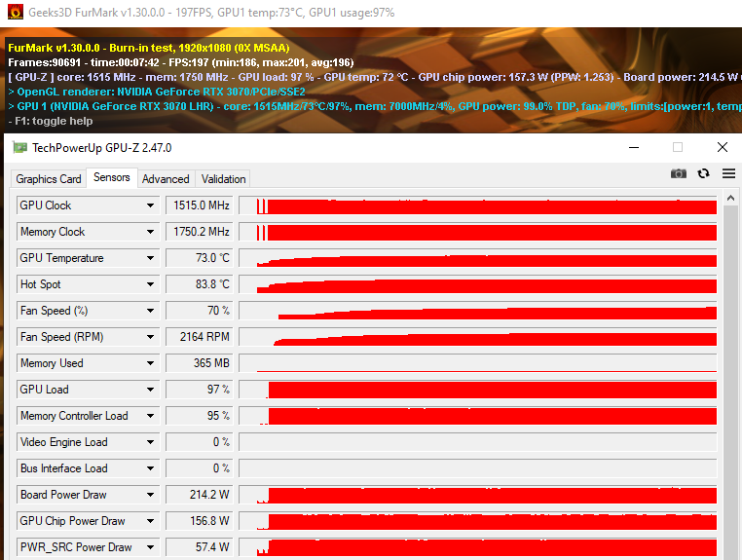Click the 156.8 W GPU Chip Power value
The height and width of the screenshot is (560, 742).
coord(200,521)
